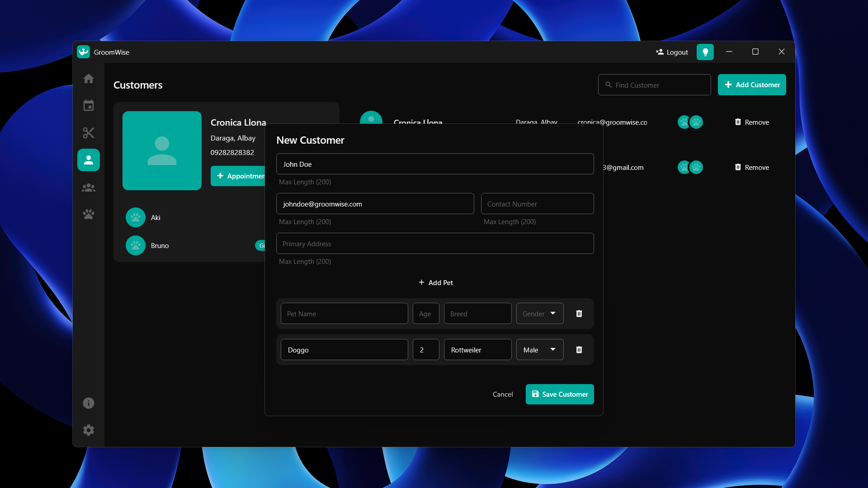Cancel the New Customer dialog
This screenshot has width=868, height=488.
click(502, 394)
